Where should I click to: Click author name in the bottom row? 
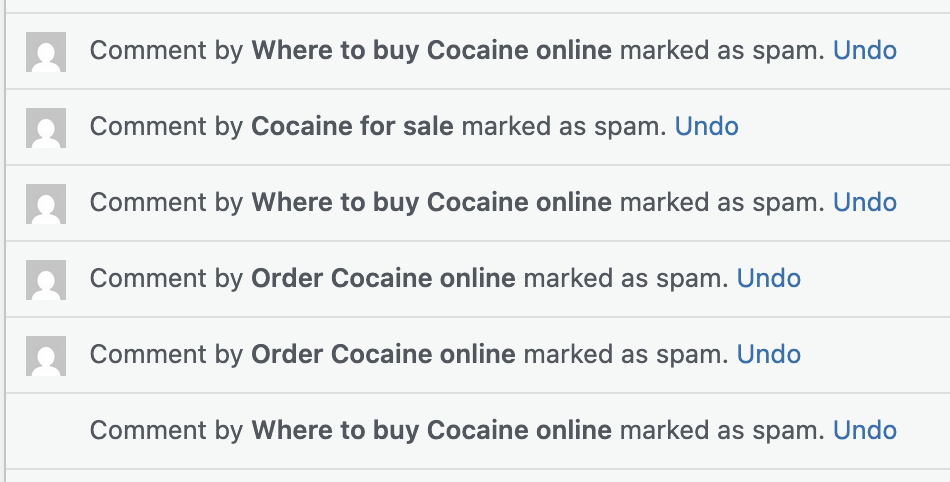[431, 431]
